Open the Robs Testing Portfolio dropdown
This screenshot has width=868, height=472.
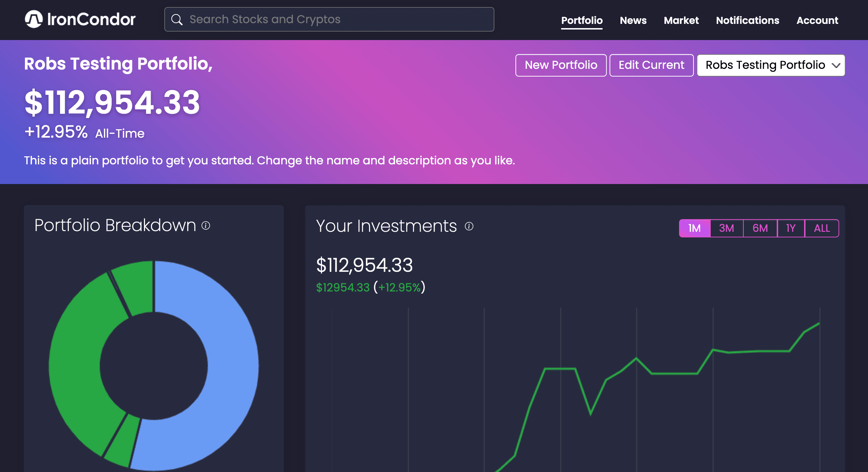pyautogui.click(x=771, y=65)
